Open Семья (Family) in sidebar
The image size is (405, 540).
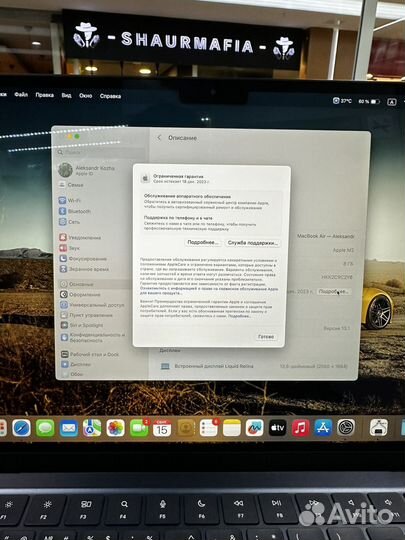pos(71,185)
